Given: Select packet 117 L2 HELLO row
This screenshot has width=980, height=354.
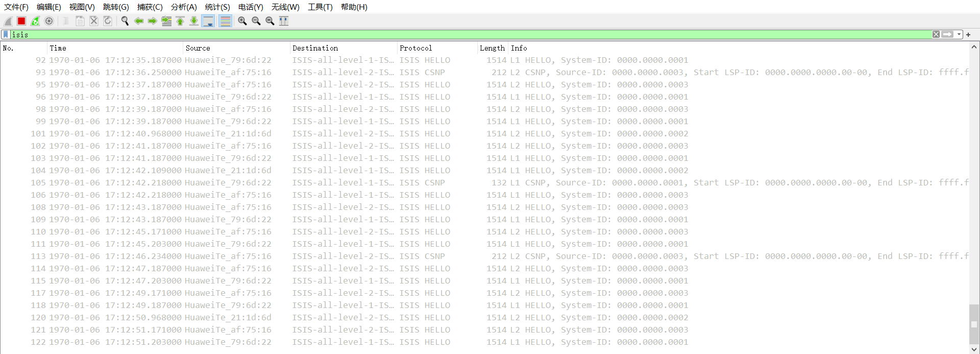Looking at the screenshot, I should pos(485,293).
